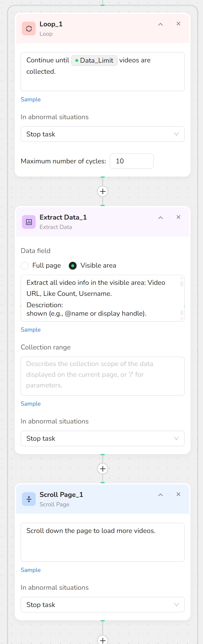
Task: Open Extract Data abnormal situations dropdown
Action: pos(102,438)
